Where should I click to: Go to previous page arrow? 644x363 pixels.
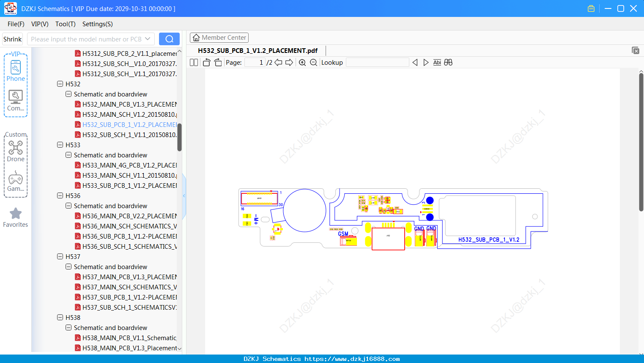pos(278,63)
